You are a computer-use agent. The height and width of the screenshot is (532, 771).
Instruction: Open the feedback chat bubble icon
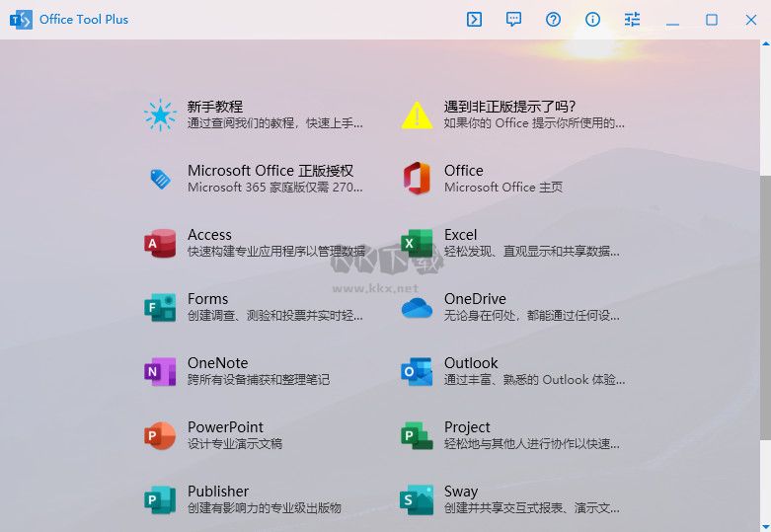[514, 20]
